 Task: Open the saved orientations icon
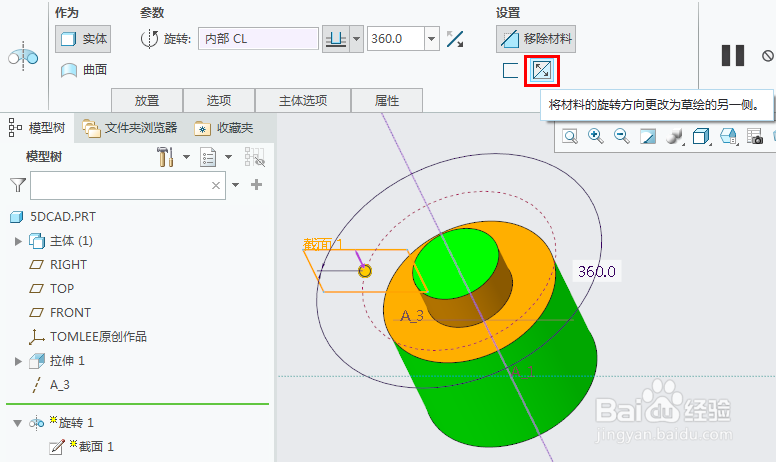728,137
